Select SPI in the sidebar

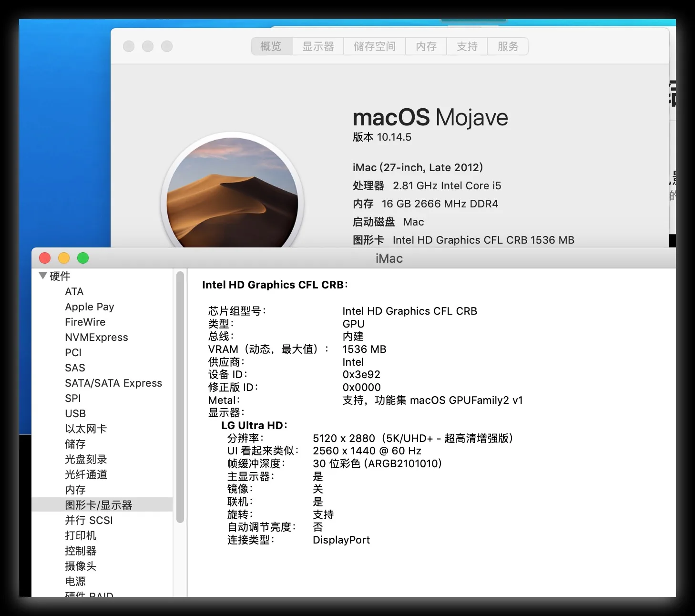[x=73, y=398]
